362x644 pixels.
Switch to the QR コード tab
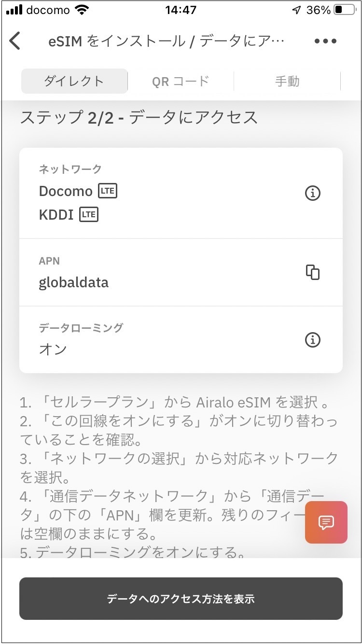click(181, 81)
